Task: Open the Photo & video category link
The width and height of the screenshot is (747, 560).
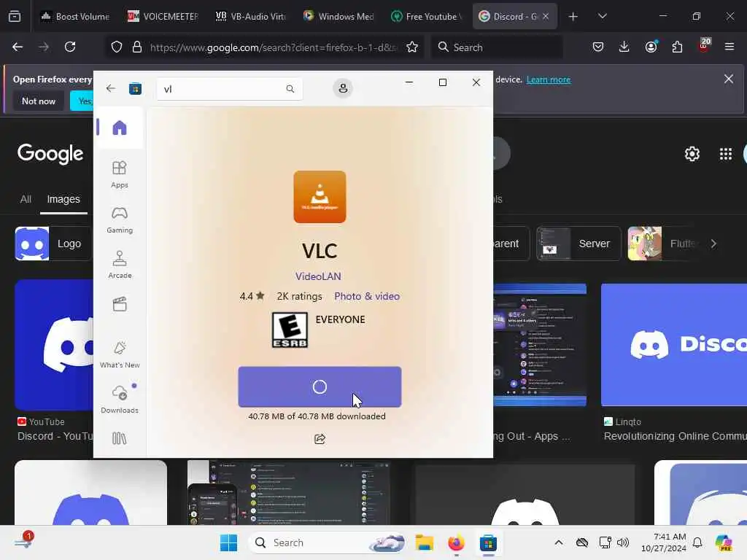Action: click(x=367, y=296)
